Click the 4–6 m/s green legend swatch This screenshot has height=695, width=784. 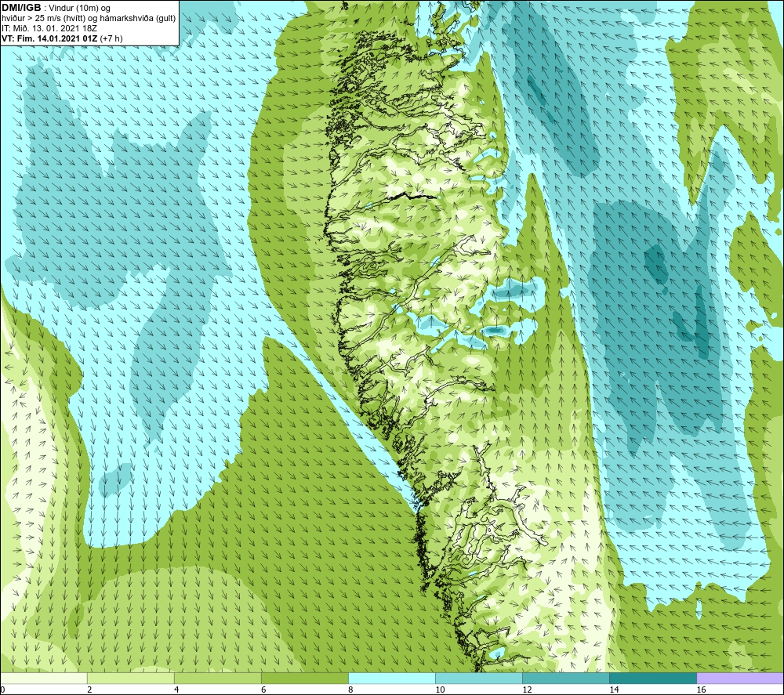[218, 679]
